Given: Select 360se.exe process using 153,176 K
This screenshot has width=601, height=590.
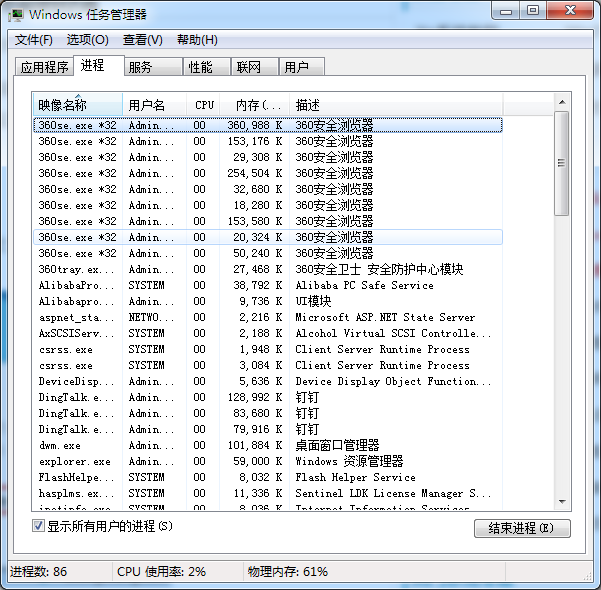Looking at the screenshot, I should click(x=268, y=141).
